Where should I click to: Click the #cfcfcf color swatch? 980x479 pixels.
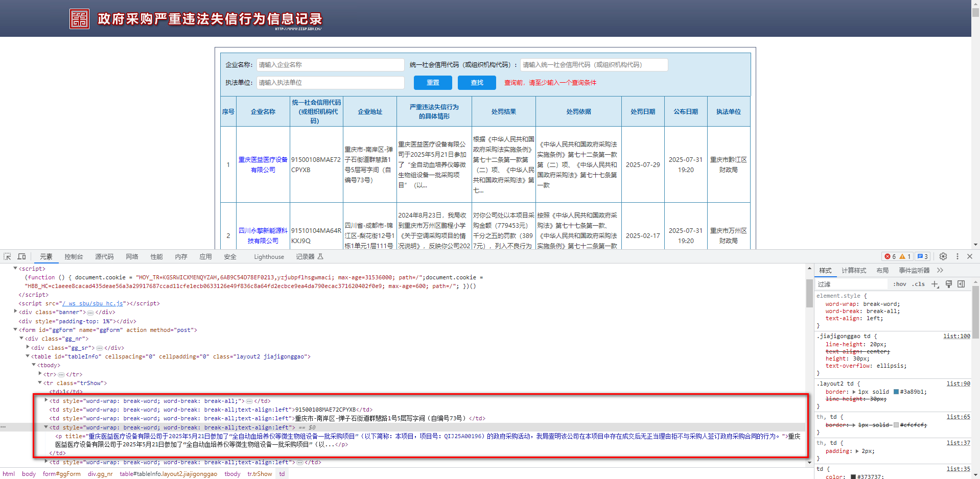click(896, 425)
